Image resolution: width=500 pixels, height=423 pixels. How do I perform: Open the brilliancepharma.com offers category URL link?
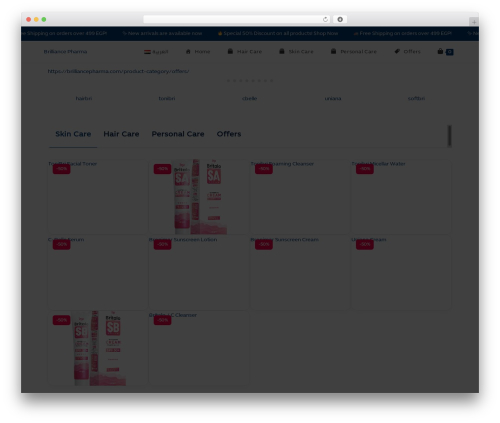click(x=118, y=71)
